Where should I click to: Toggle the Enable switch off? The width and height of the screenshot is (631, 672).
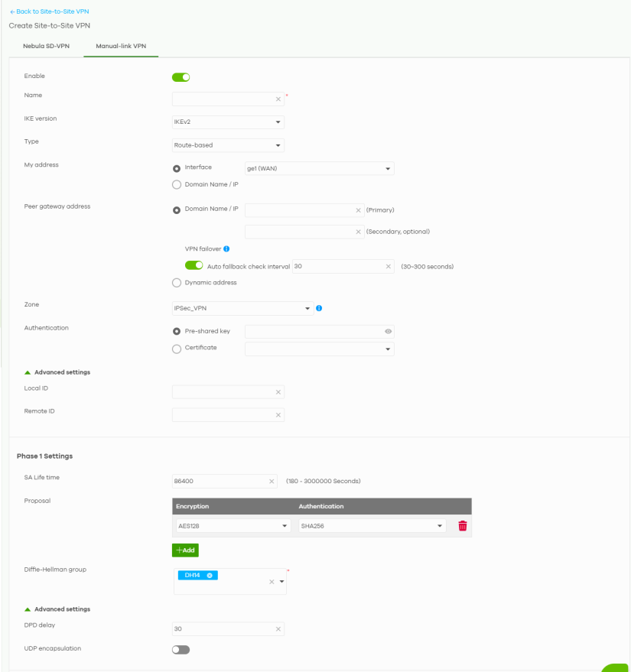(x=181, y=76)
